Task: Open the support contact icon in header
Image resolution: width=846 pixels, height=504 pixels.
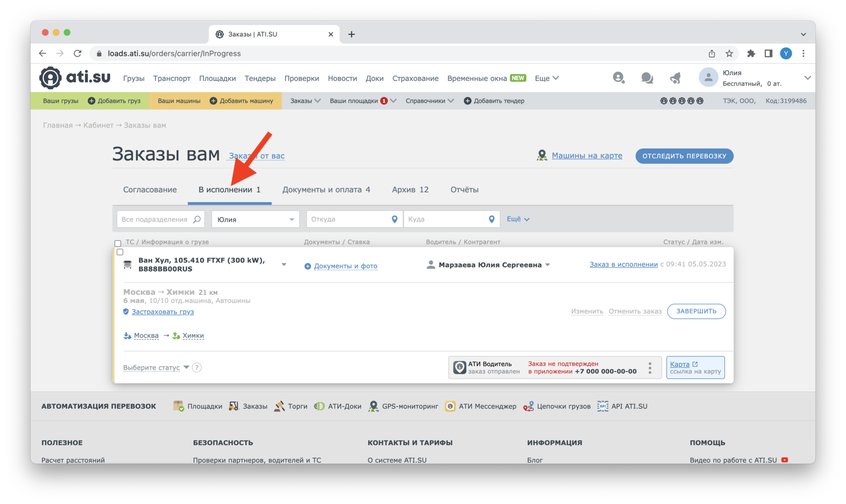Action: click(x=618, y=78)
